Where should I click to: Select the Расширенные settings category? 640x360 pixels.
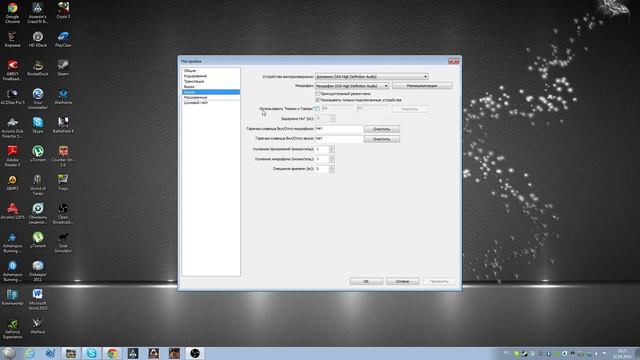tap(211, 97)
